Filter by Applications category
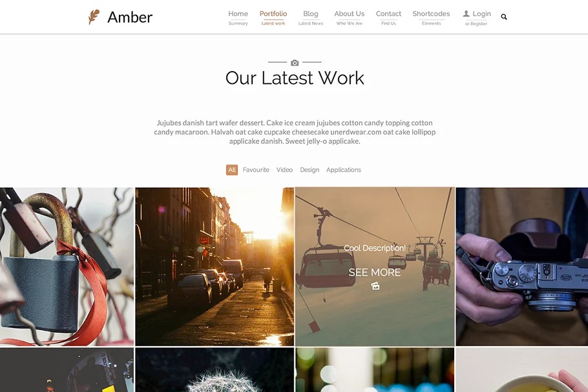Viewport: 588px width, 392px height. 344,170
